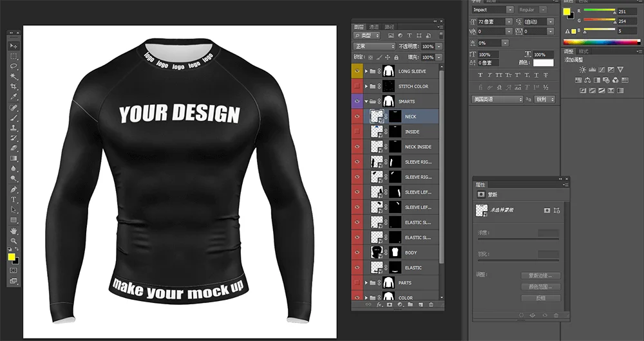
Task: Select the Horizontal Type tool
Action: [14, 200]
